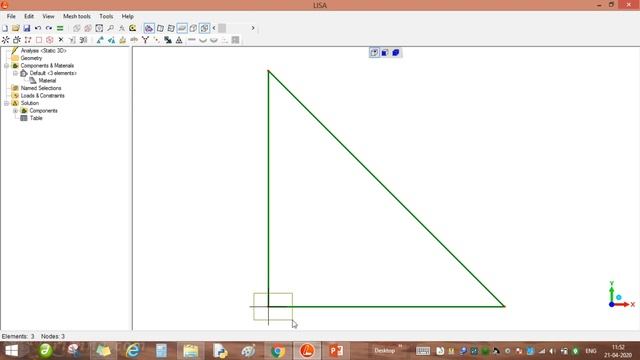The width and height of the screenshot is (640, 360).
Task: Click the bottom-right node of the triangle
Action: [x=504, y=306]
